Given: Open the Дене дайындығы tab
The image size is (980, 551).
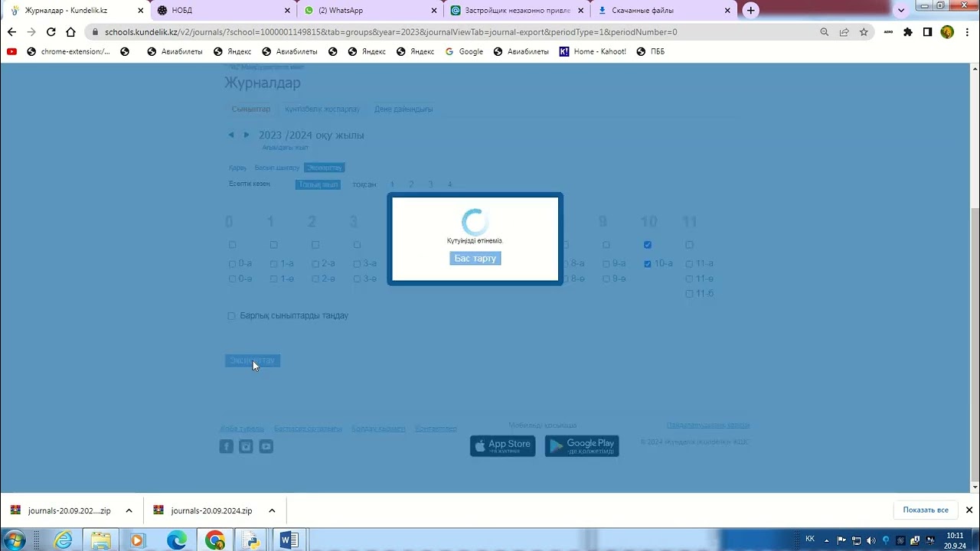Looking at the screenshot, I should pyautogui.click(x=403, y=109).
